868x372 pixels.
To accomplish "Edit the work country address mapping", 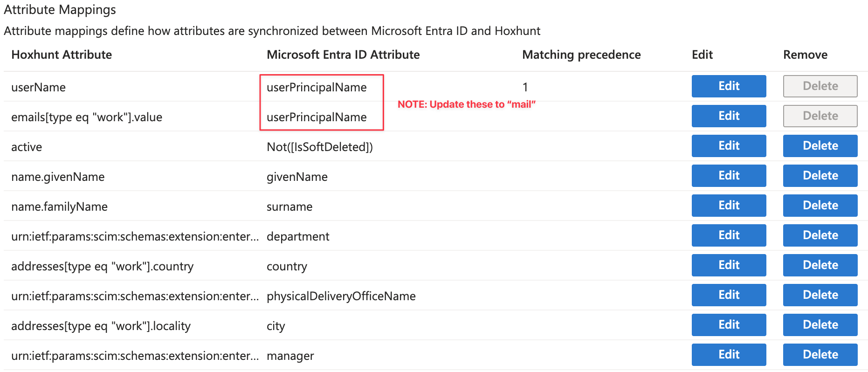I will (729, 265).
